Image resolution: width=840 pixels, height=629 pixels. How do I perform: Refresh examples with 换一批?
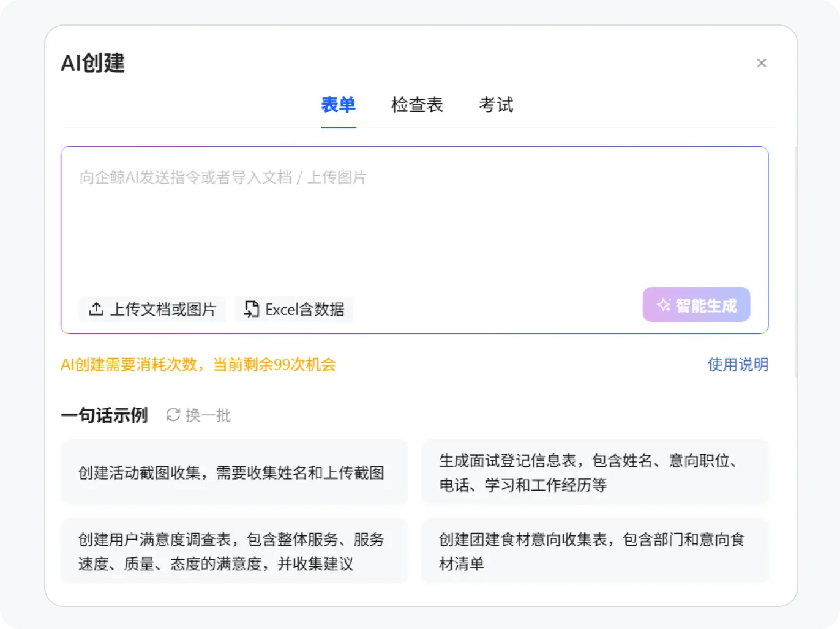tap(198, 415)
